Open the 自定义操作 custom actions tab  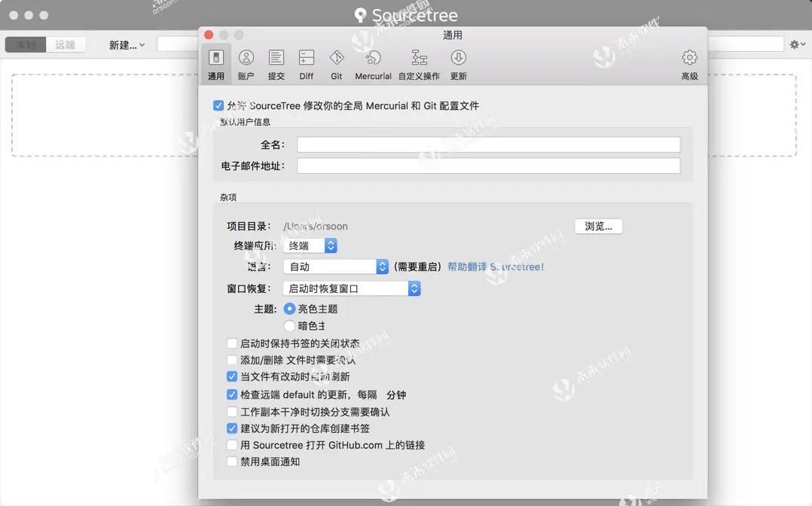coord(419,65)
